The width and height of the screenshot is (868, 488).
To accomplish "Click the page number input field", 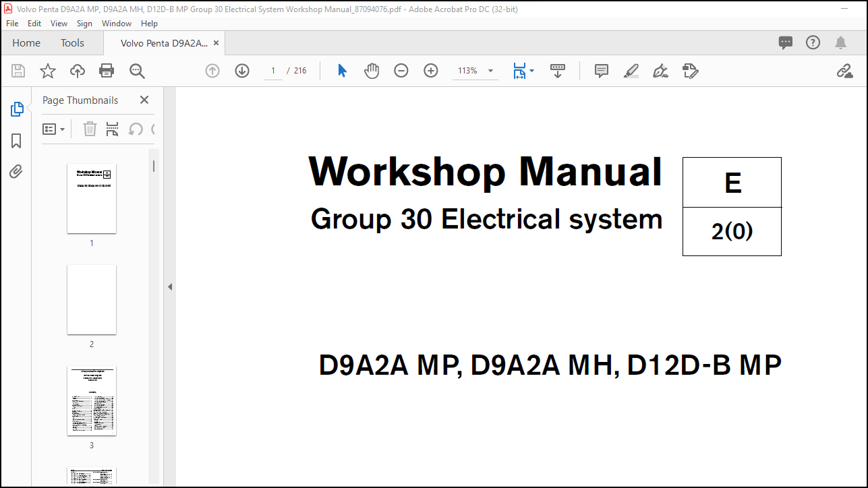I will [273, 71].
